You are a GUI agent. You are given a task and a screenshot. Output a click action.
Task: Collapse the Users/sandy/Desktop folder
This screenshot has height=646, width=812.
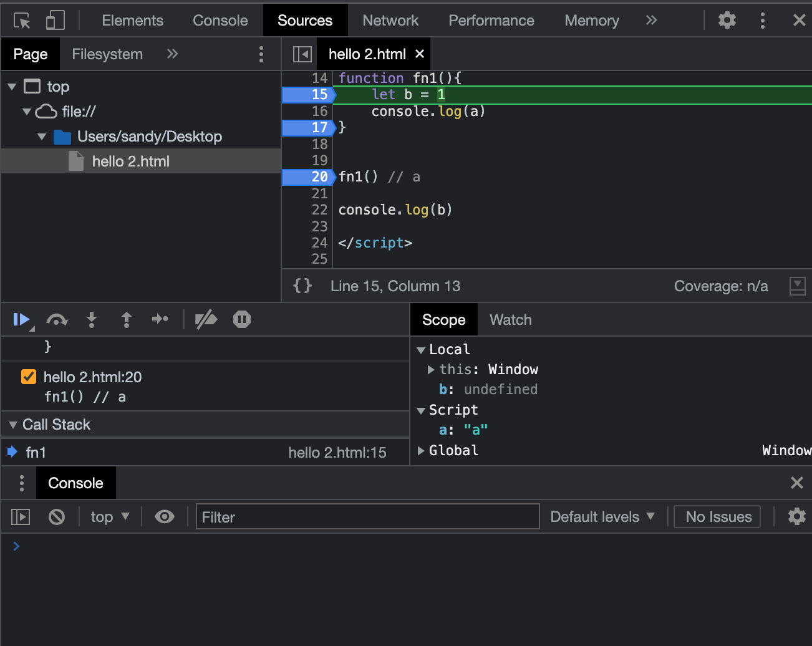[x=42, y=137]
